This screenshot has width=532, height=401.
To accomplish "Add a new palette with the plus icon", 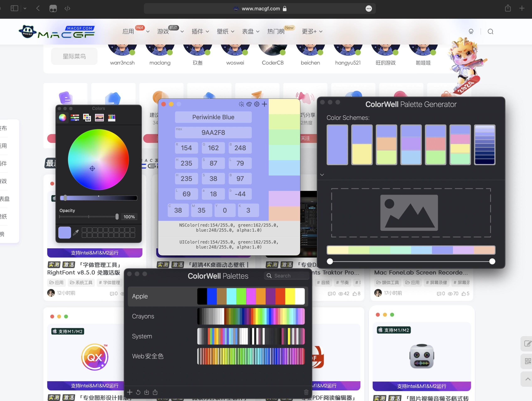I will tap(130, 392).
